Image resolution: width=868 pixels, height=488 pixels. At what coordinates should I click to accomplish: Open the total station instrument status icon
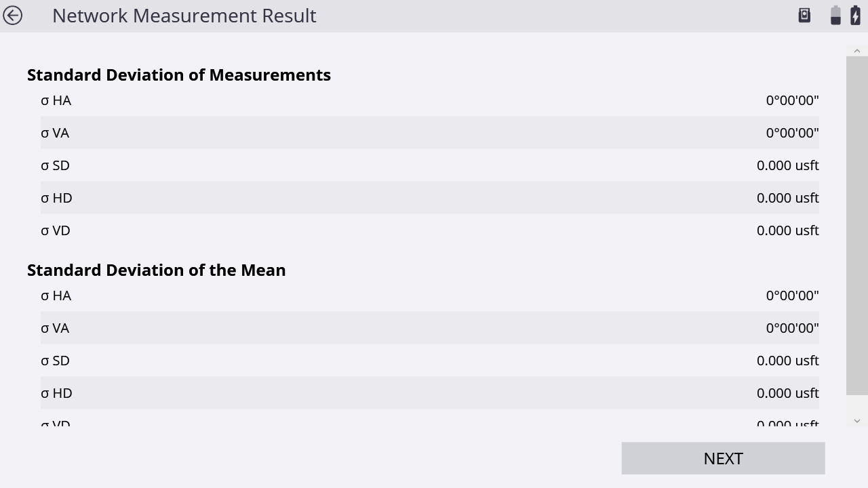(x=804, y=16)
